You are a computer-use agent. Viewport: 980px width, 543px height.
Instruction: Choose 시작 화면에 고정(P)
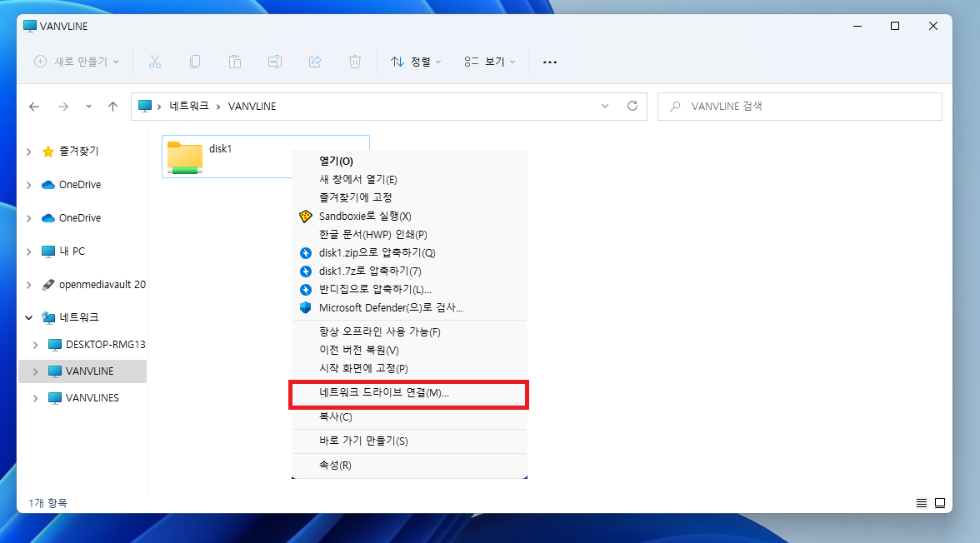[x=409, y=369]
